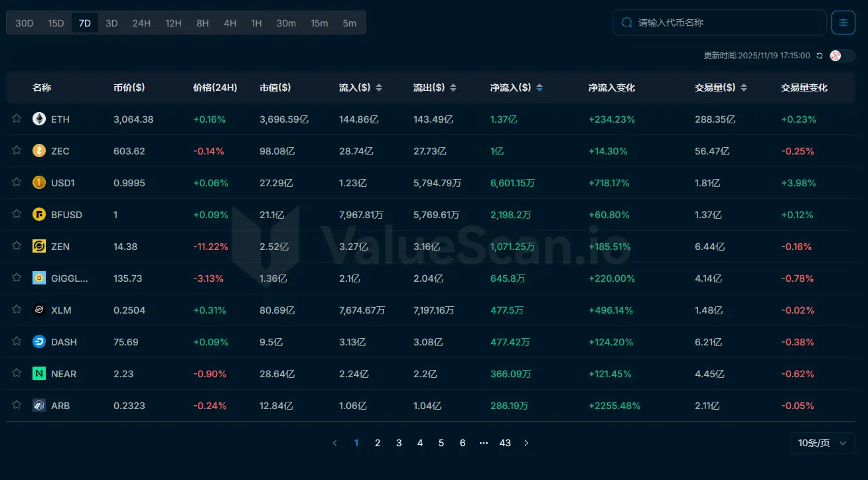Image resolution: width=868 pixels, height=480 pixels.
Task: Add XLM to favorites via star
Action: coord(17,309)
